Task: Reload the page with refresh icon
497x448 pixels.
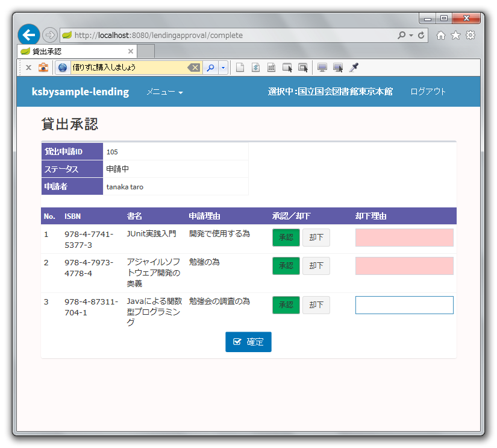Action: click(421, 35)
